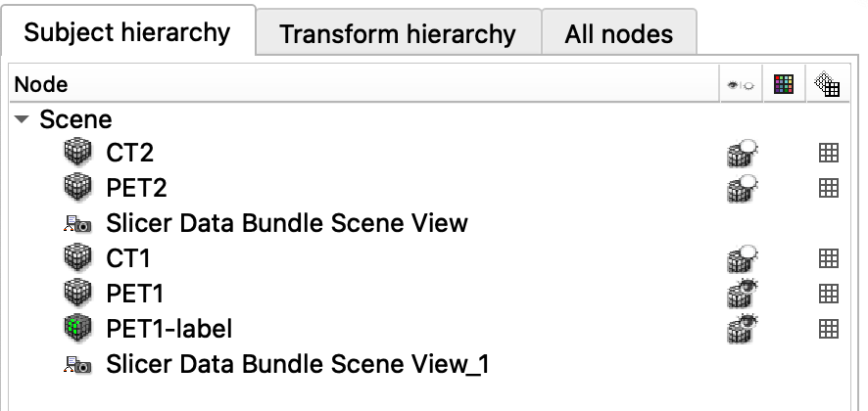Click the Slicer Data Bundle Scene View camera icon
This screenshot has height=411, width=868.
(x=77, y=223)
